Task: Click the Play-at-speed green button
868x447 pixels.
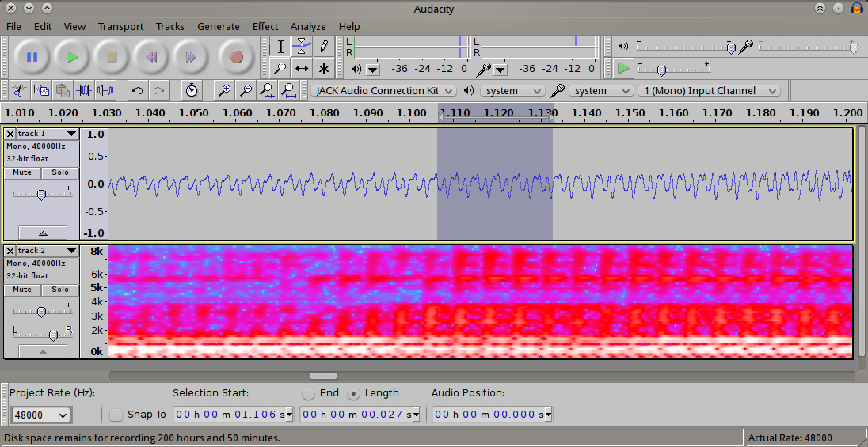Action: [x=624, y=69]
